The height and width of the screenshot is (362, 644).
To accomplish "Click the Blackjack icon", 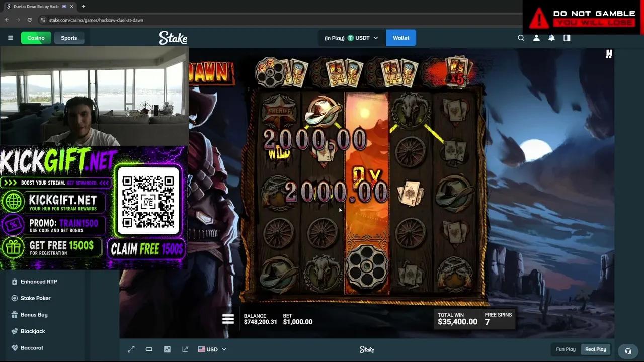I will [x=15, y=331].
